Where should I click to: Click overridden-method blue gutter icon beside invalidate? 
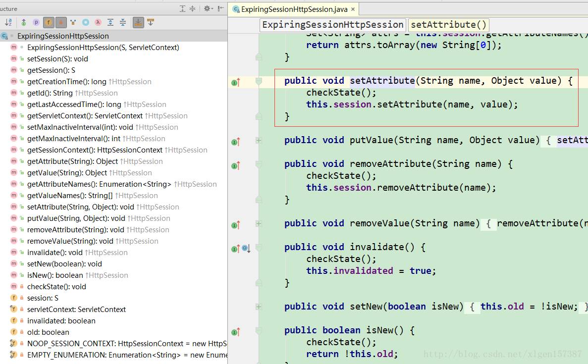[246, 249]
